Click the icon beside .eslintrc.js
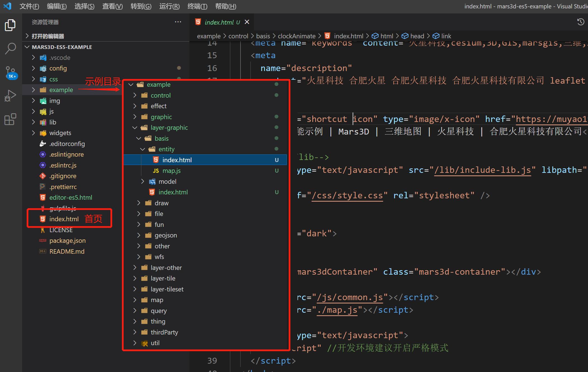The image size is (588, 372). 43,165
